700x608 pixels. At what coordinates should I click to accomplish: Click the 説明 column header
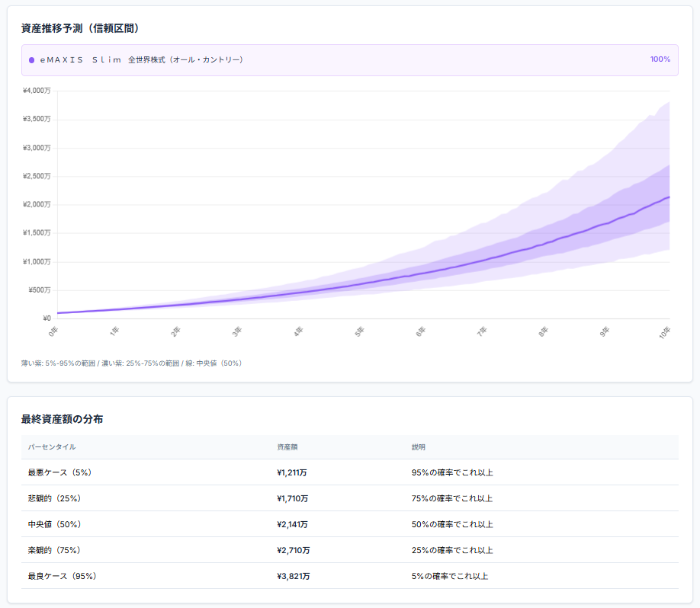(418, 446)
